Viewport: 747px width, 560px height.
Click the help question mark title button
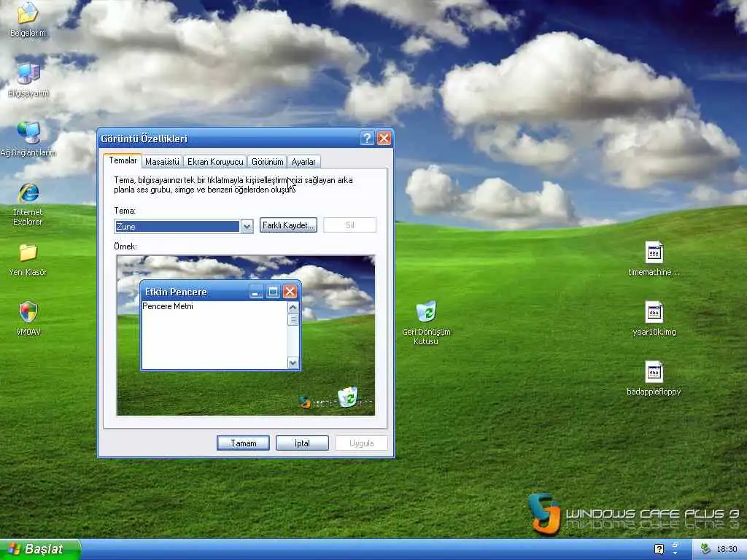[x=367, y=139]
